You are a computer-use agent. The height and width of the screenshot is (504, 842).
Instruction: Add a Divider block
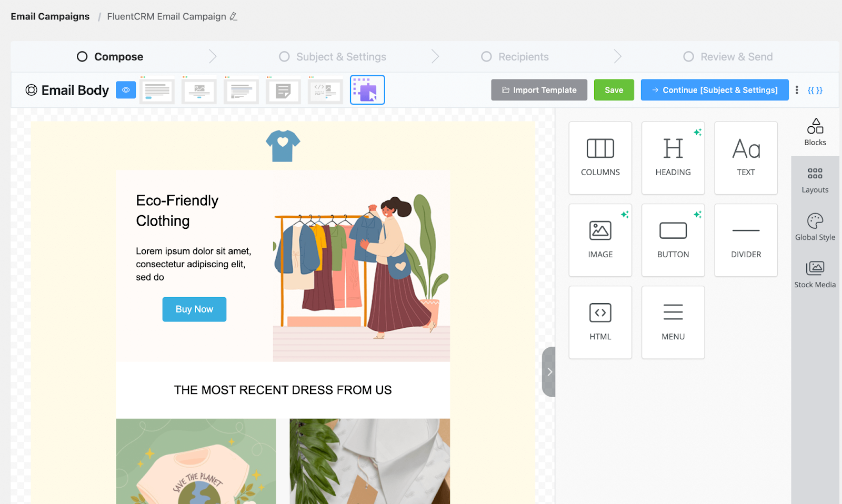(746, 240)
